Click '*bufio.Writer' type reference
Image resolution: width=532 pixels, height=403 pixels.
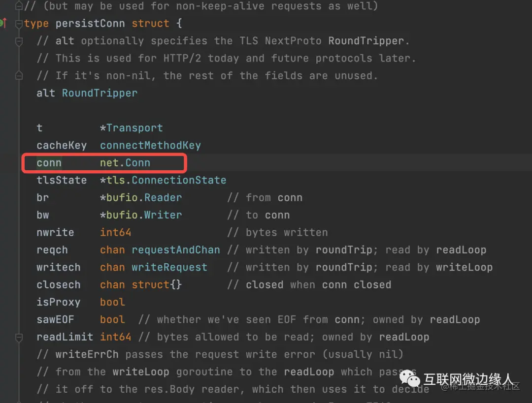141,215
